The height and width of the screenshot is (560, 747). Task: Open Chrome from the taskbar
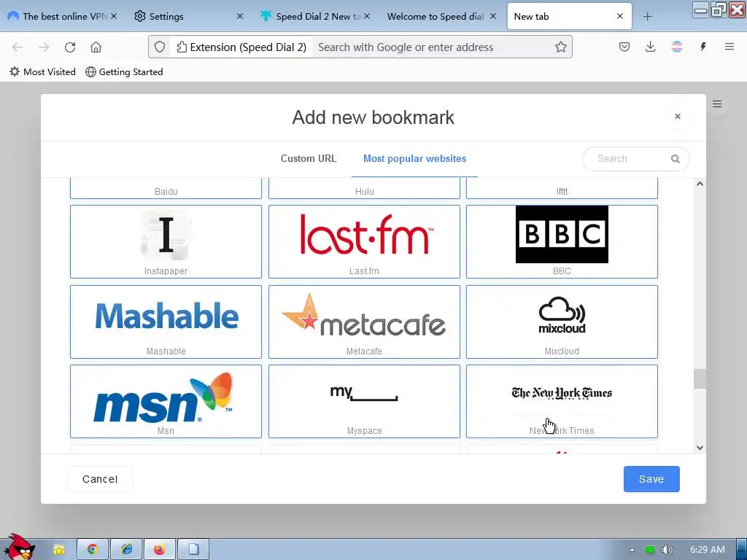[93, 549]
